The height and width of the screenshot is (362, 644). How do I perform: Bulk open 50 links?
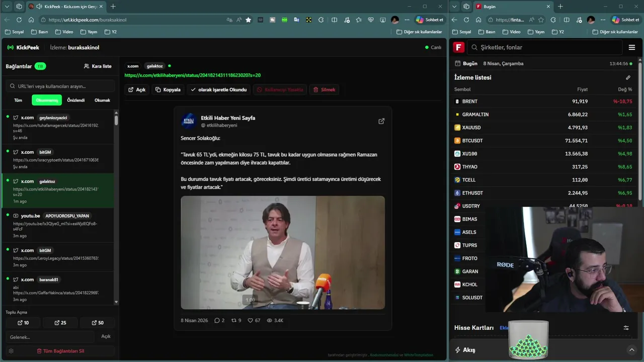pos(98,323)
